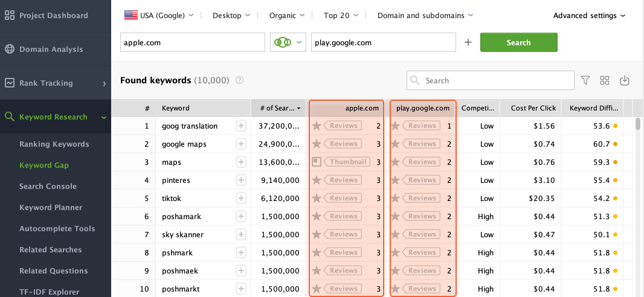The image size is (644, 297).
Task: Add 'google maps' keyword plus icon
Action: coord(241,144)
